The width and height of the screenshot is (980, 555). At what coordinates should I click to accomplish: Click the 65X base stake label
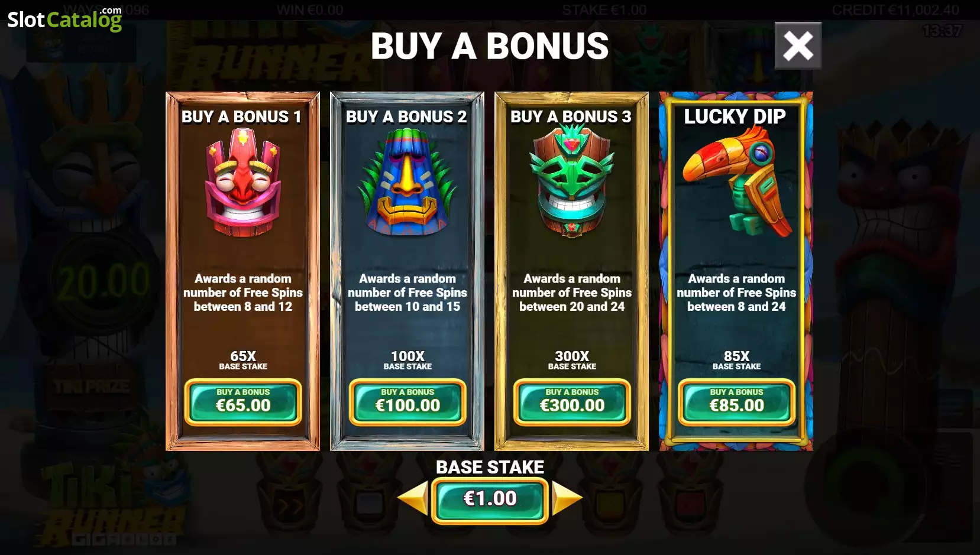click(x=243, y=360)
